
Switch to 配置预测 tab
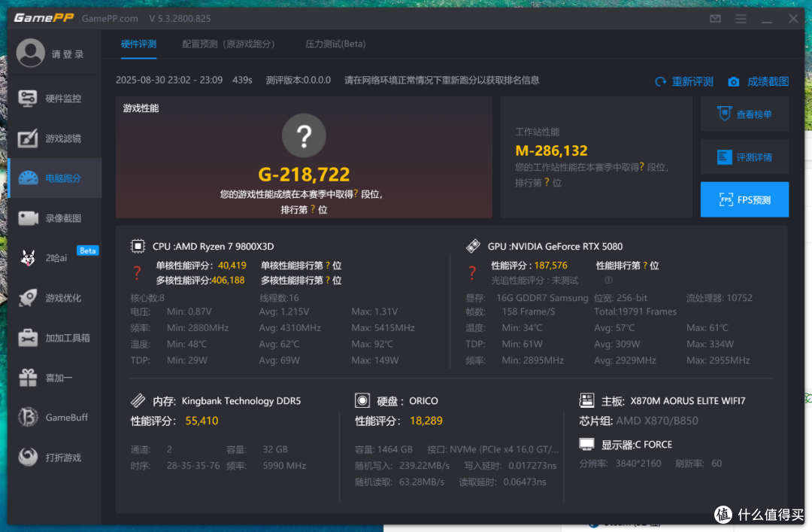pos(229,44)
